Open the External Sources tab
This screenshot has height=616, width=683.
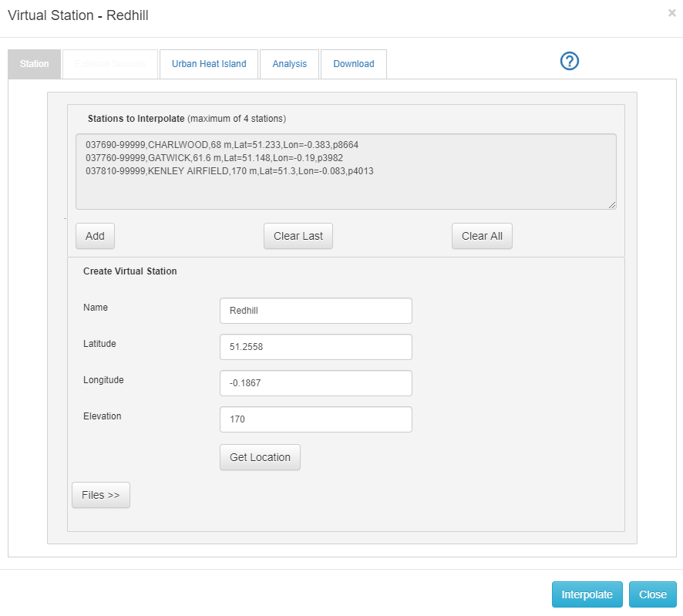[x=109, y=64]
